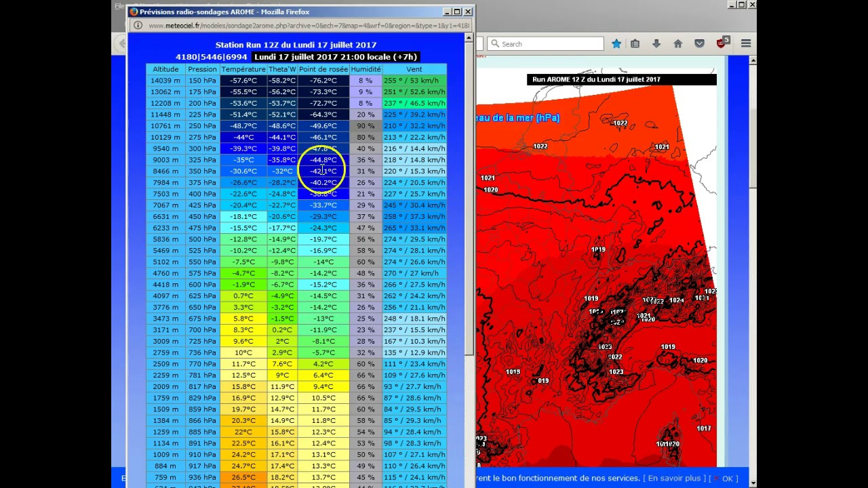Select the 'Theta'W' column header

click(x=282, y=69)
